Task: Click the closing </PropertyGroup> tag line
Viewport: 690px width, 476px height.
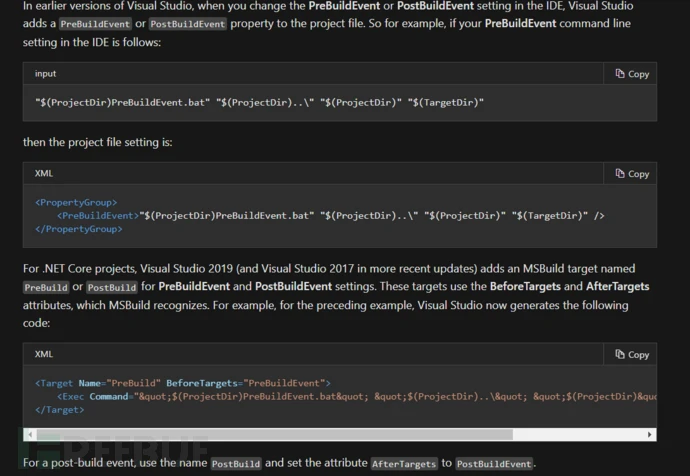Action: [79, 229]
